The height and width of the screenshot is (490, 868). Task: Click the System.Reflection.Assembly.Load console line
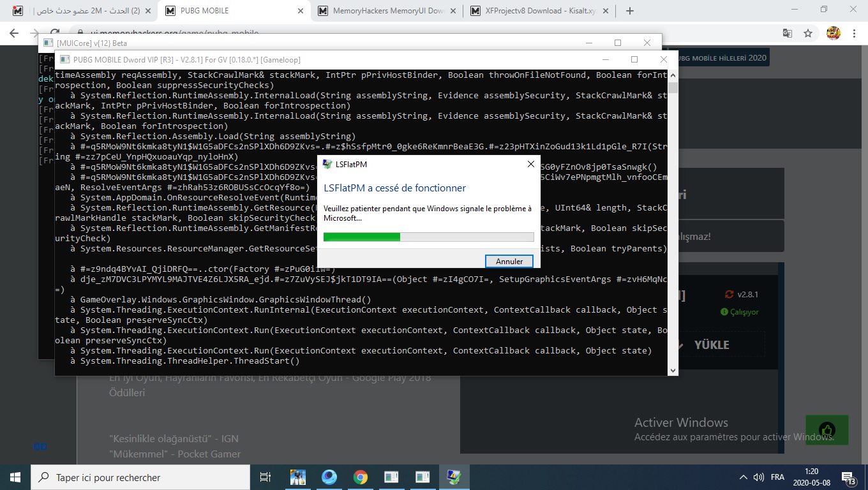[x=213, y=136]
